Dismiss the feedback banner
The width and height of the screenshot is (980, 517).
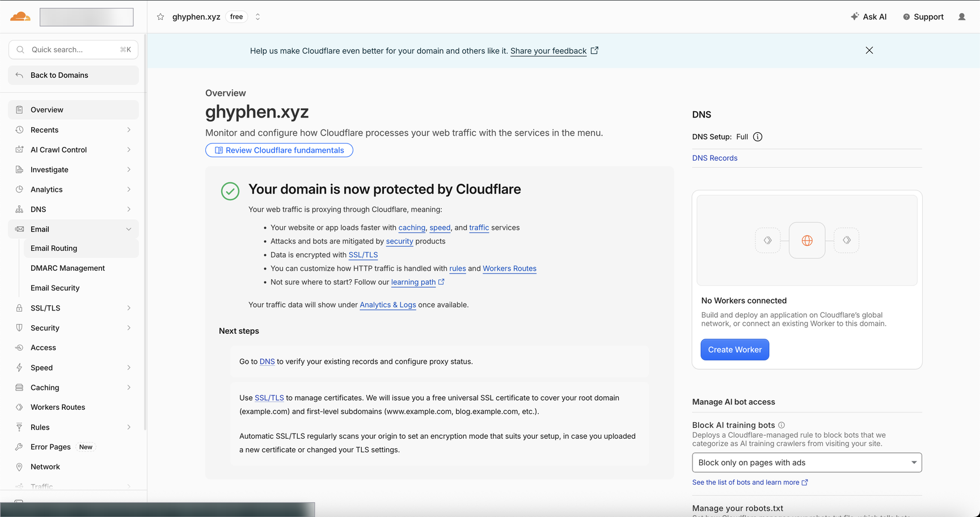tap(869, 51)
